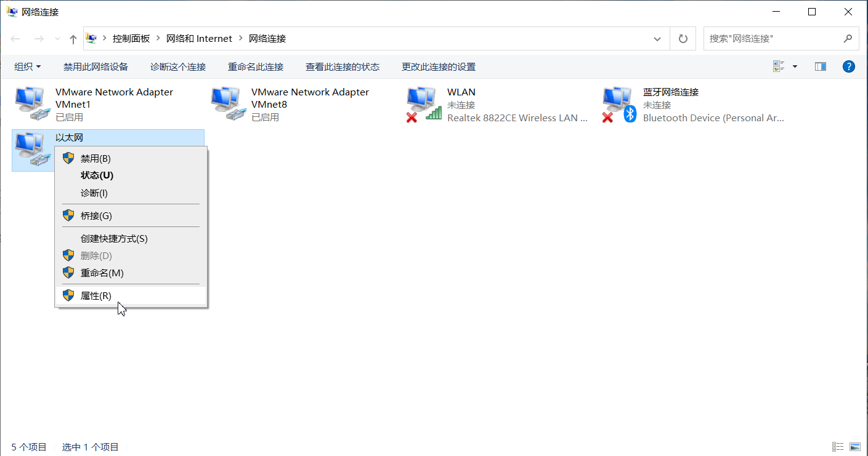Open the help question mark icon
The width and height of the screenshot is (868, 456).
tap(848, 66)
